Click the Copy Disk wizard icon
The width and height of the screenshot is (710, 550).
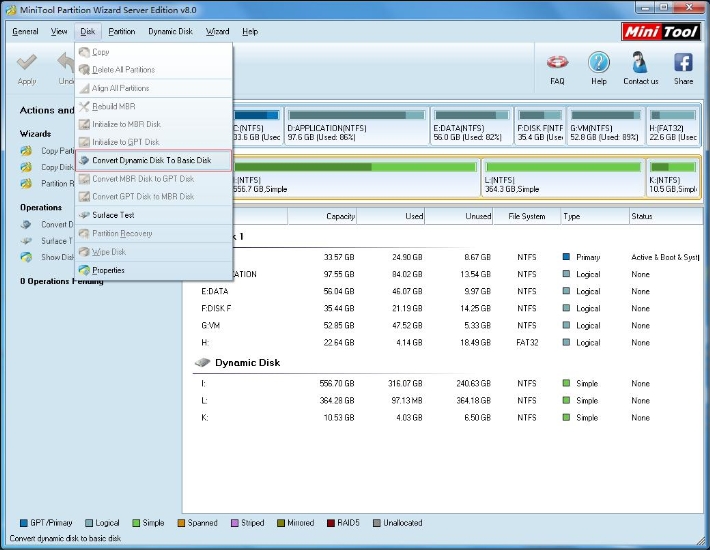coord(26,167)
